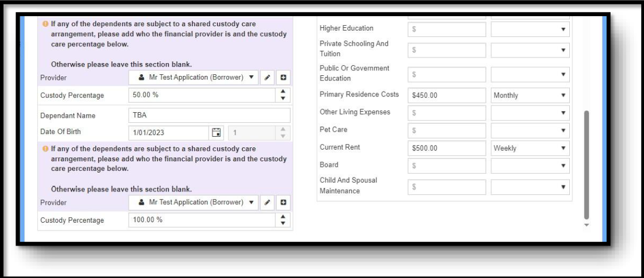Click plus add icon beside first Provider
Viewport: 644px width, 278px height.
click(x=283, y=77)
